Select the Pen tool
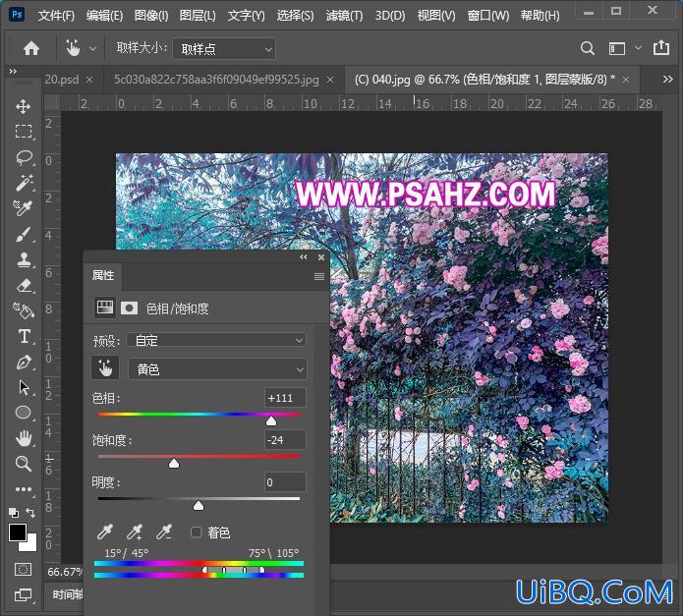The image size is (683, 616). [24, 362]
